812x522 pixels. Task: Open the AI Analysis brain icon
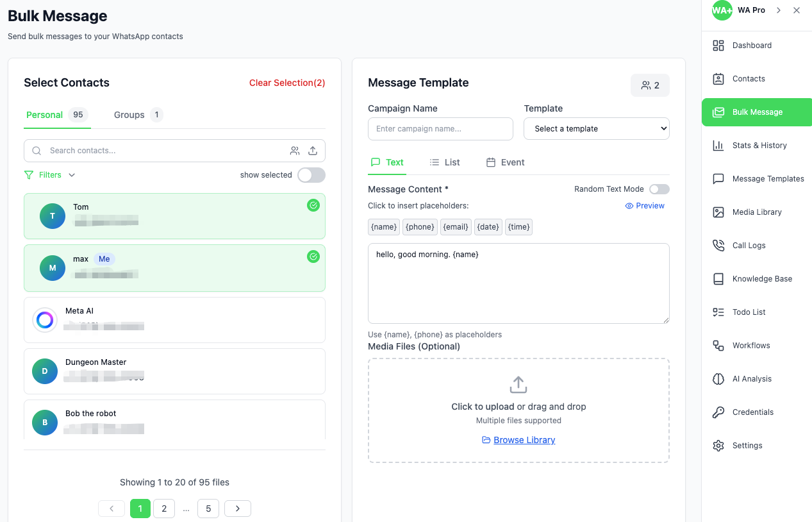(718, 379)
